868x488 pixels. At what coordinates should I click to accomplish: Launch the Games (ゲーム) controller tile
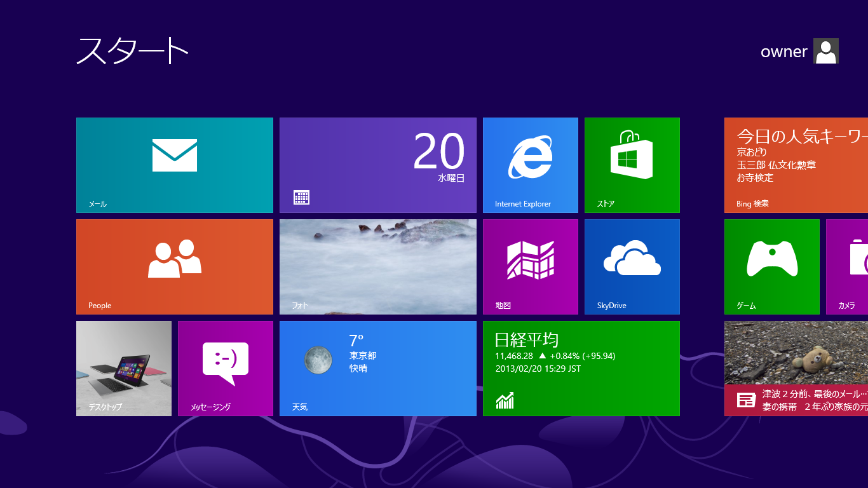(772, 267)
